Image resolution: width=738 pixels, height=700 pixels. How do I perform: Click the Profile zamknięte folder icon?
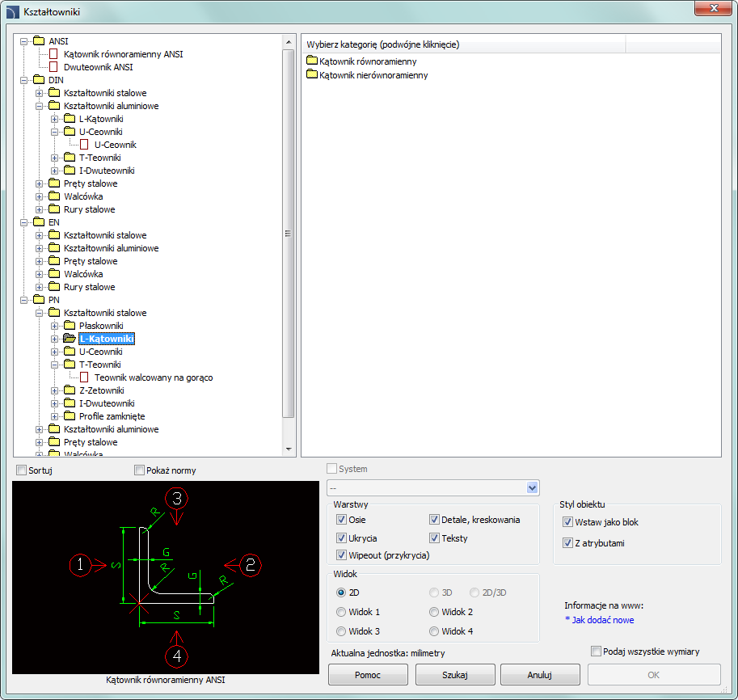click(70, 416)
